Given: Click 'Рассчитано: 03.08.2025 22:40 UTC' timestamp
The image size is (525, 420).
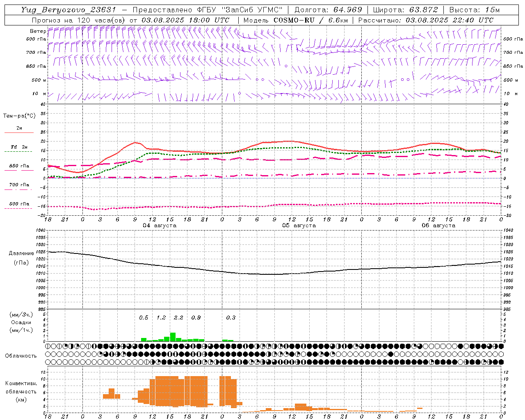Looking at the screenshot, I should click(x=426, y=20).
